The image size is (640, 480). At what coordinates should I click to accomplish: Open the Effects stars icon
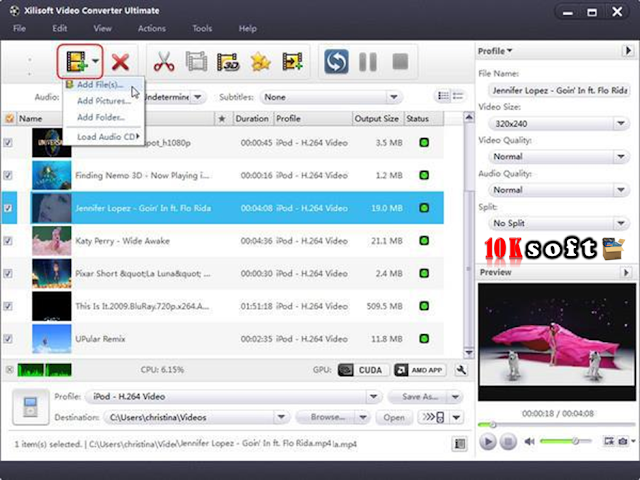pyautogui.click(x=260, y=62)
